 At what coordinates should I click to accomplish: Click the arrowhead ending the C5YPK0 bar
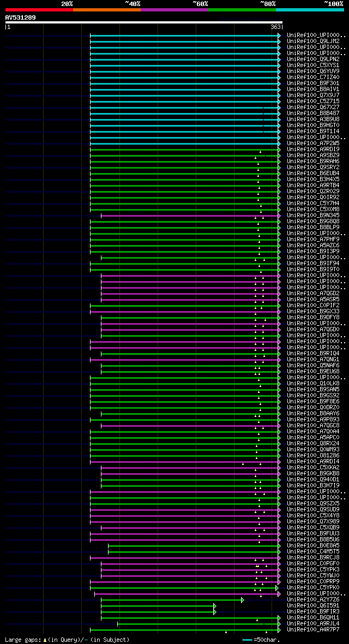tap(277, 588)
